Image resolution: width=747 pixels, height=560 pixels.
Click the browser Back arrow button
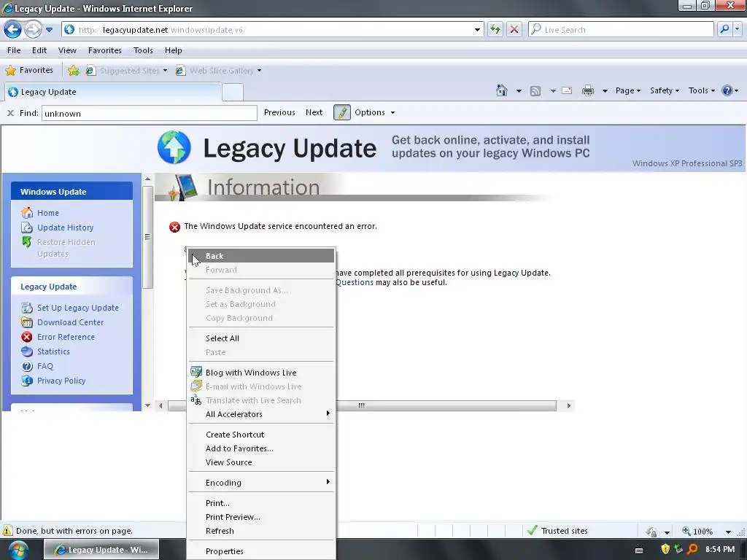[13, 29]
